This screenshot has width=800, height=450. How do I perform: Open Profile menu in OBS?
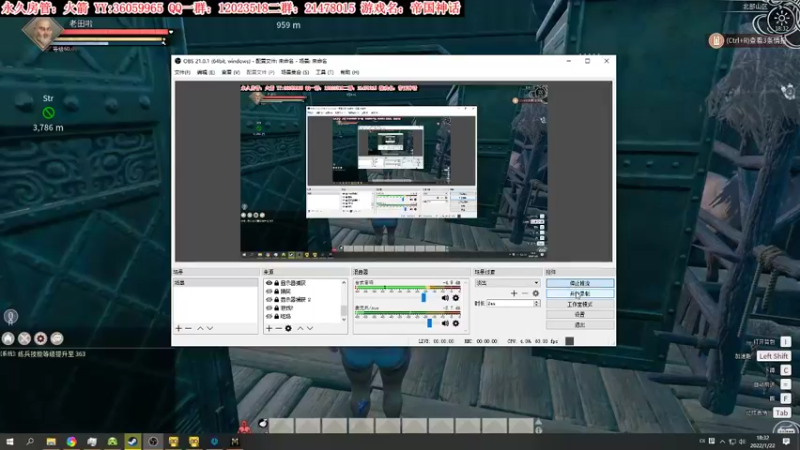(260, 72)
